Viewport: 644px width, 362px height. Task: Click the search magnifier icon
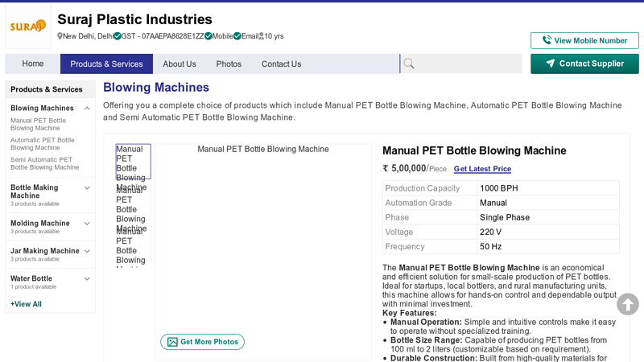click(x=409, y=64)
